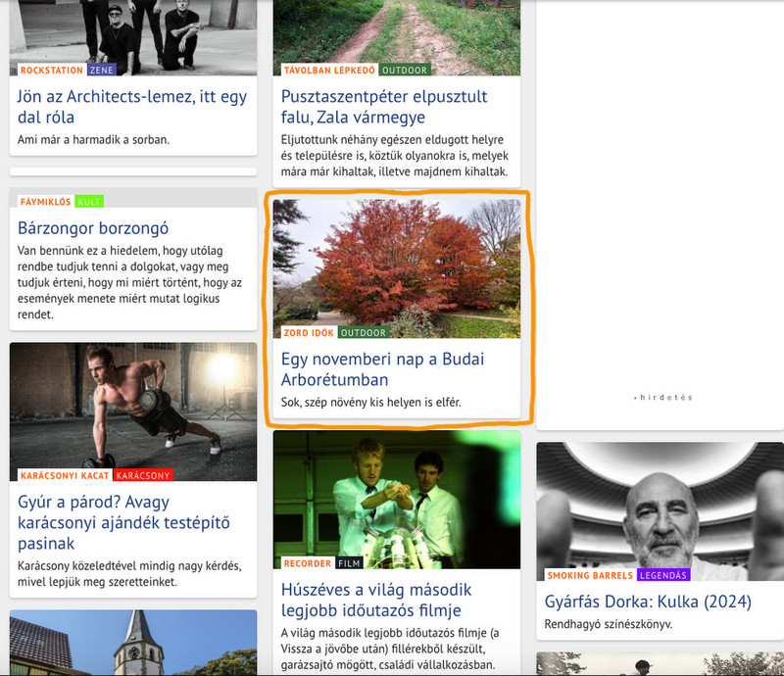The width and height of the screenshot is (784, 676).
Task: Open the FÁYMIKLÓS blog tag
Action: 45,202
